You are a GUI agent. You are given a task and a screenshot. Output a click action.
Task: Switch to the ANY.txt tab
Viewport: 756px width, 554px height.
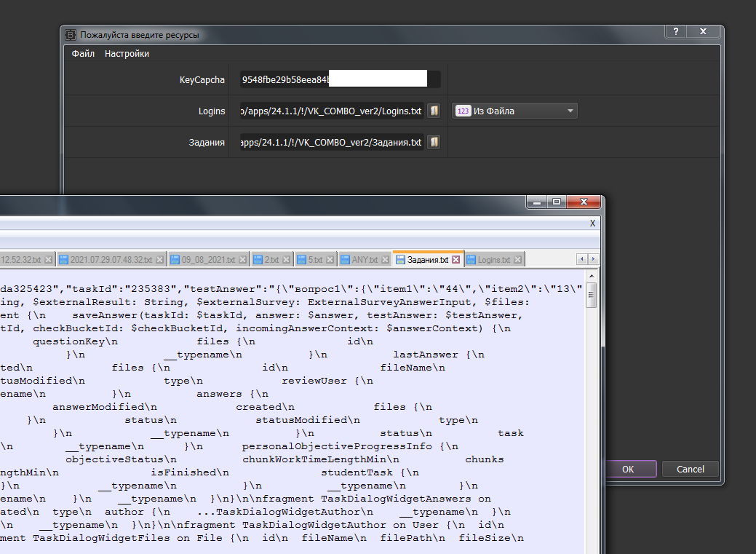coord(365,260)
